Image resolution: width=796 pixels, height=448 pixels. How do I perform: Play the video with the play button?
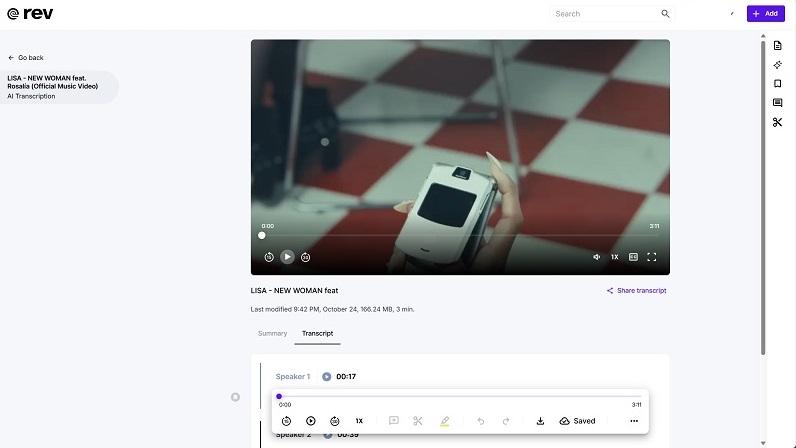pyautogui.click(x=287, y=257)
